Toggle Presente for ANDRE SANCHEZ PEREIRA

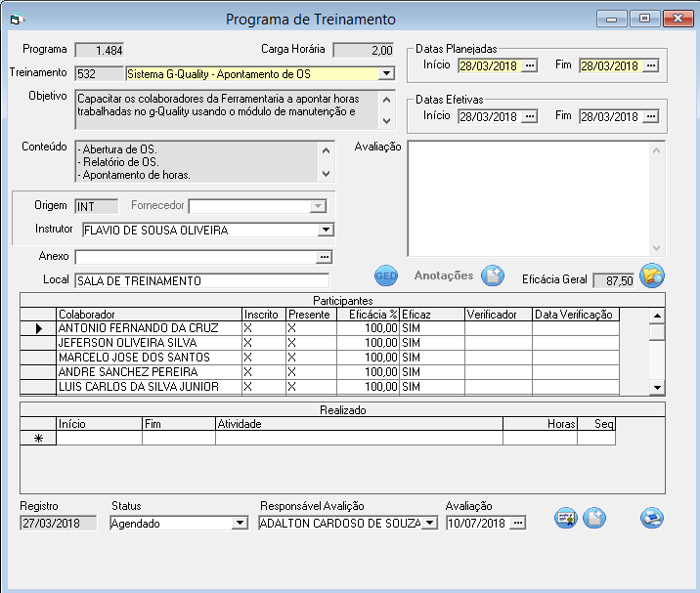coord(311,372)
